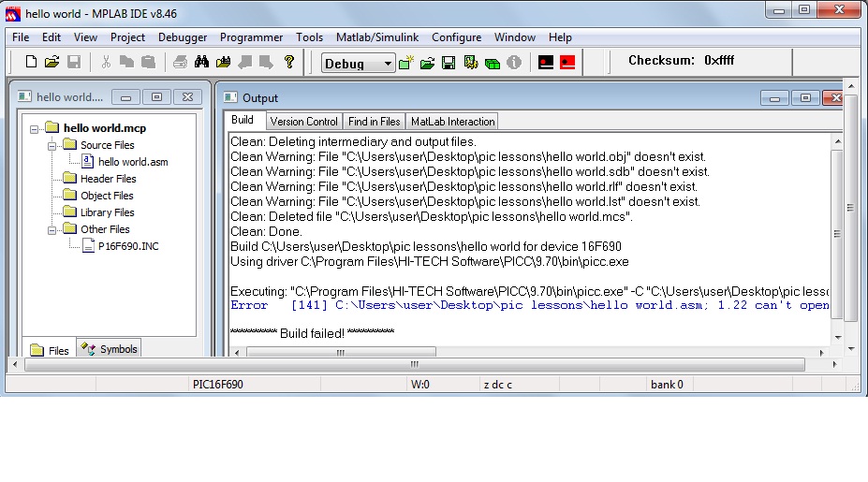Click the Cut scissors icon
The image size is (868, 482).
106,62
